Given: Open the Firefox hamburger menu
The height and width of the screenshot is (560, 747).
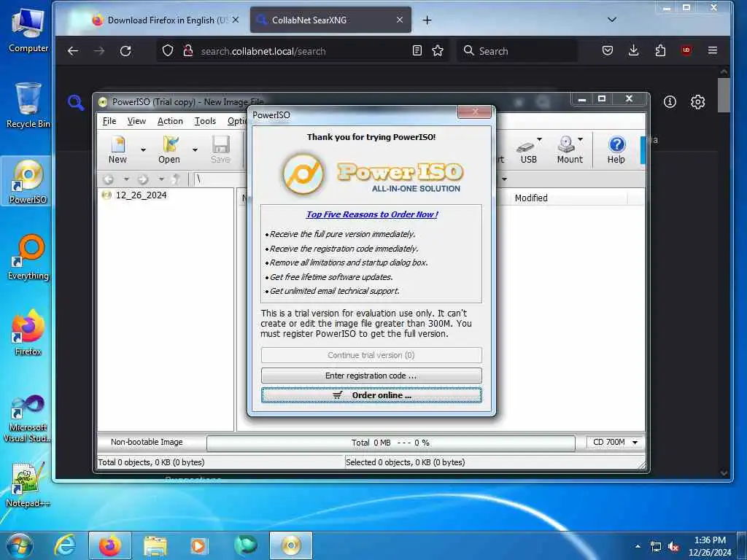Looking at the screenshot, I should [x=713, y=50].
